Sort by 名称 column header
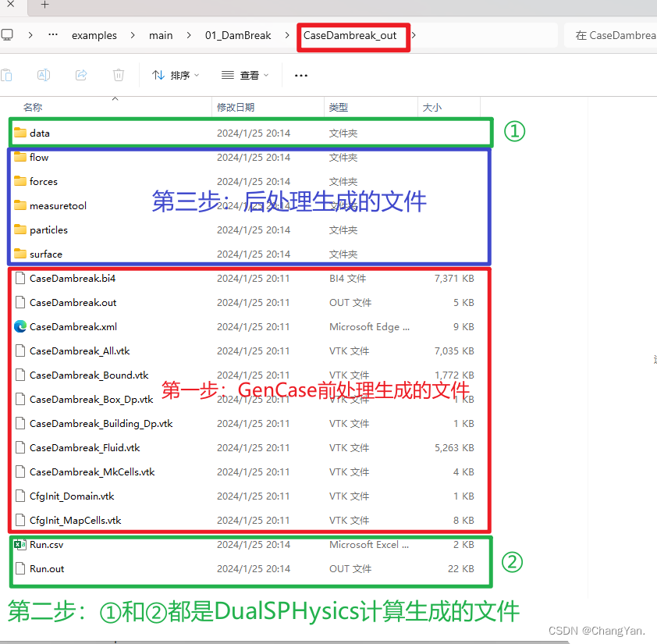This screenshot has width=657, height=644. tap(33, 108)
